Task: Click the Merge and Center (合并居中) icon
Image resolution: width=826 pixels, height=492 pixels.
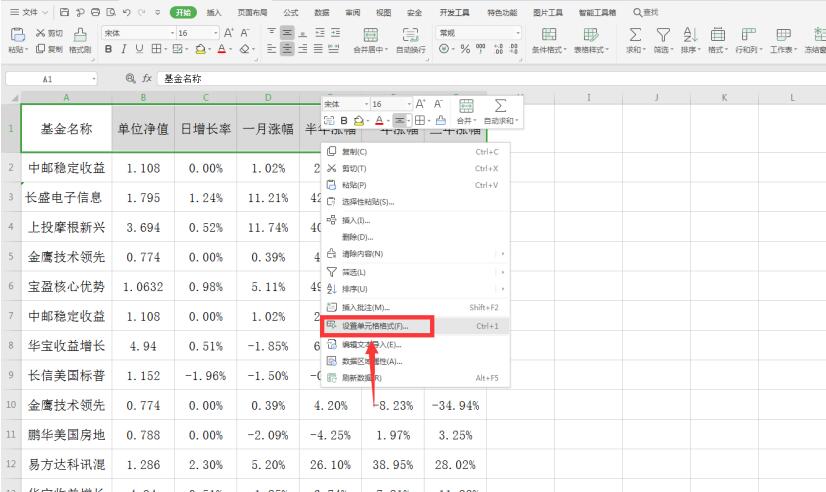Action: 371,35
